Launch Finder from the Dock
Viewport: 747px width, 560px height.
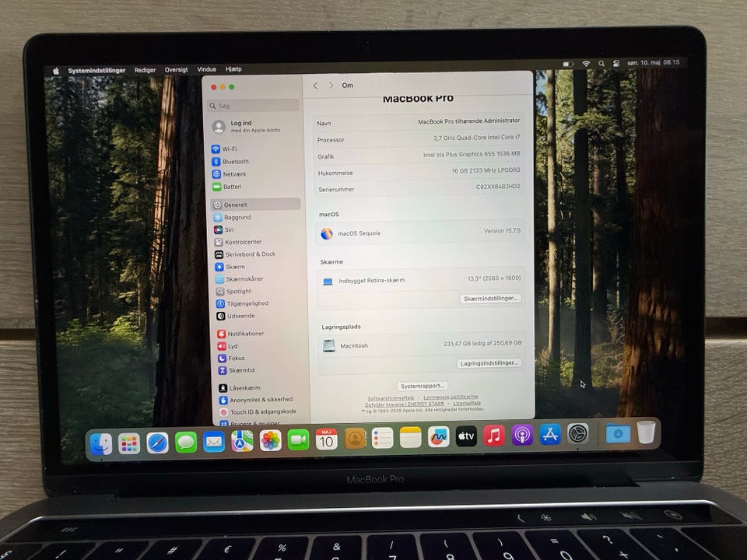tap(100, 444)
